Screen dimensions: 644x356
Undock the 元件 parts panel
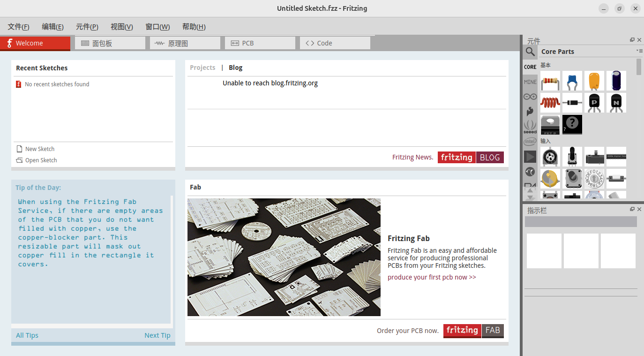(x=632, y=40)
